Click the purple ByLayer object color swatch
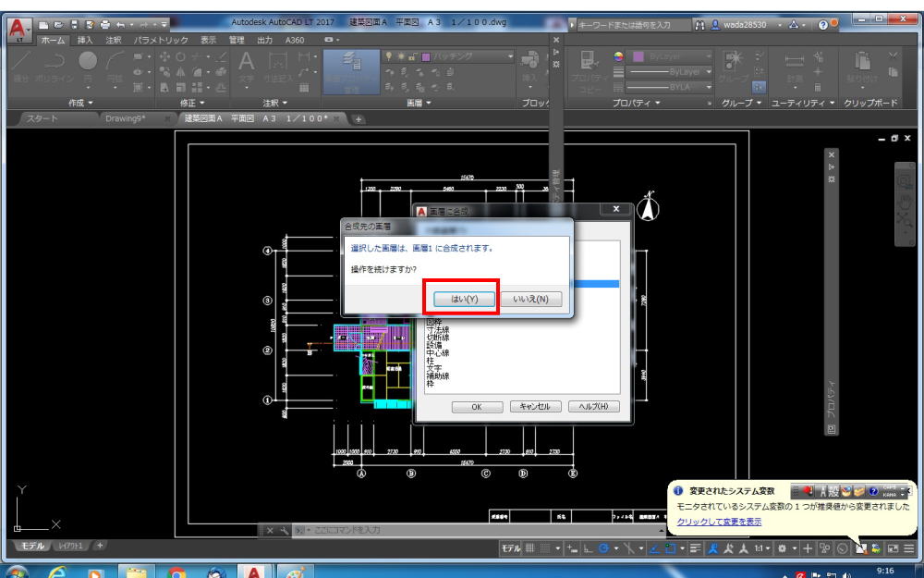Viewport: 924px width, 578px height. (638, 56)
